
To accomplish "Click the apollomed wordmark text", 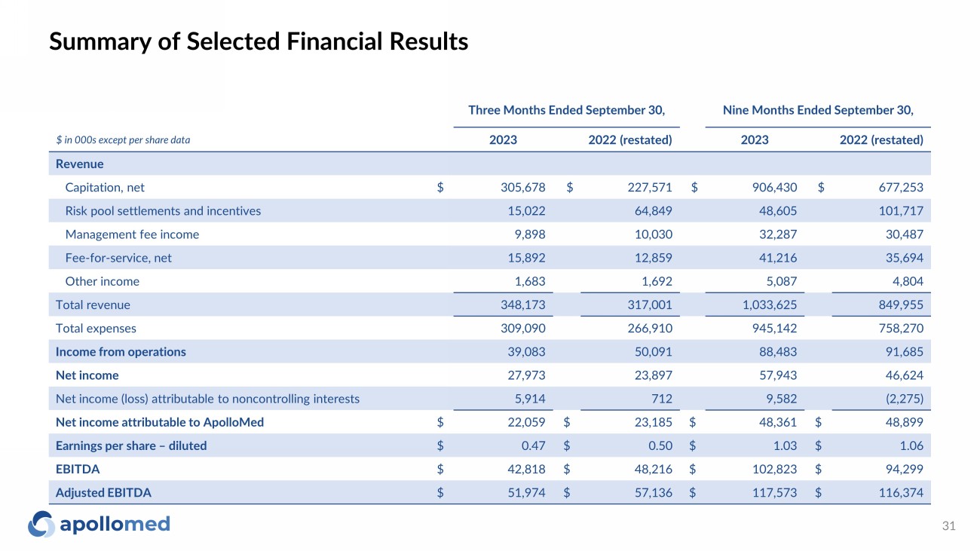I will [x=115, y=524].
